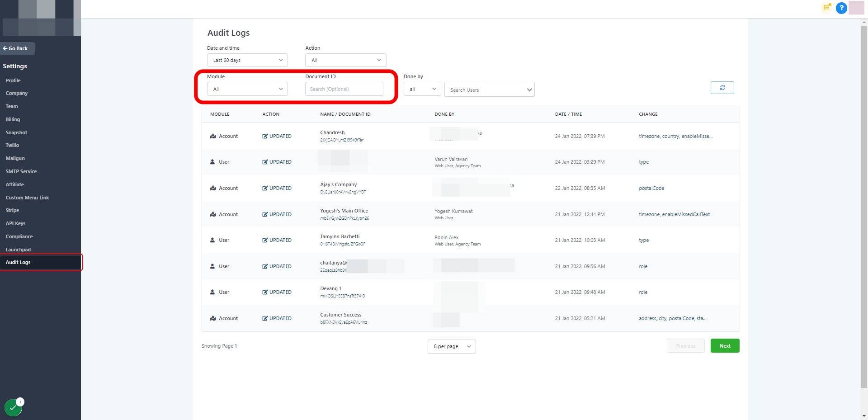Change the 8 per page dropdown
This screenshot has height=420, width=868.
(452, 346)
